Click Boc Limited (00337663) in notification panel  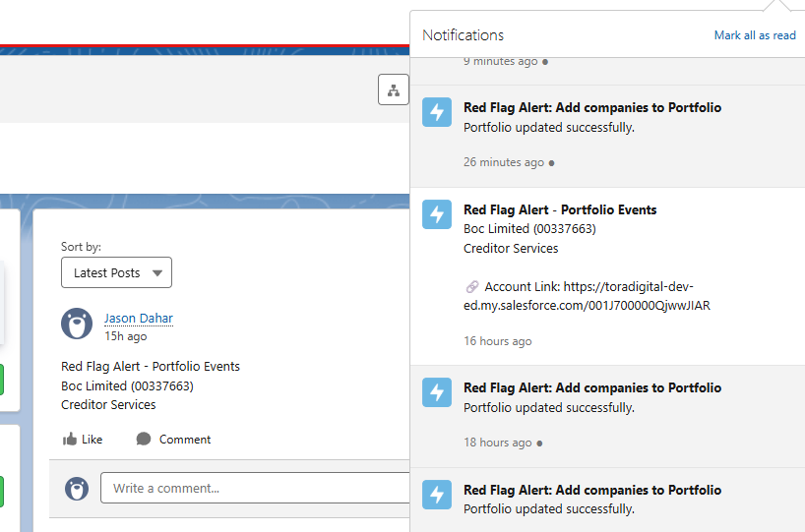[529, 229]
